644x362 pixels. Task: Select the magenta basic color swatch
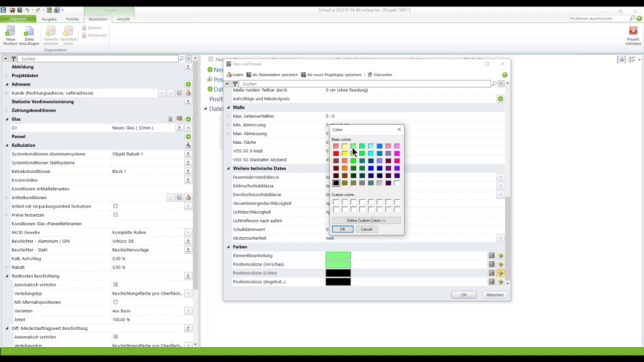tap(397, 154)
